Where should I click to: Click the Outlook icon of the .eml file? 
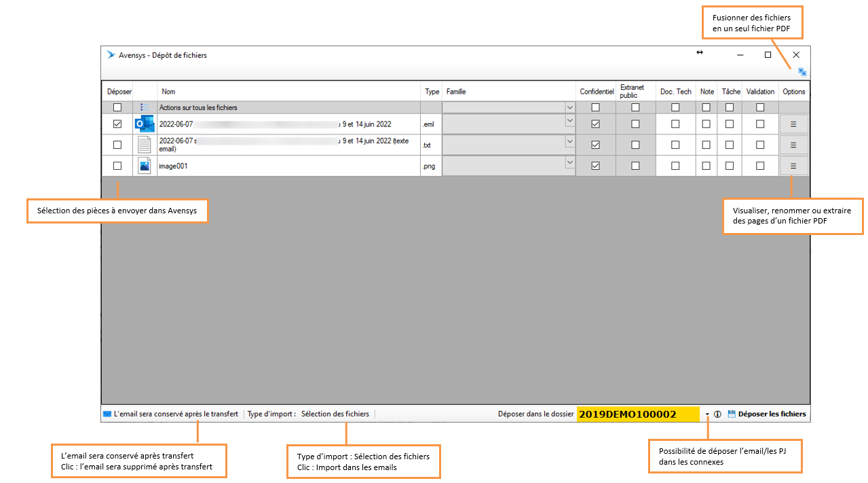[144, 124]
